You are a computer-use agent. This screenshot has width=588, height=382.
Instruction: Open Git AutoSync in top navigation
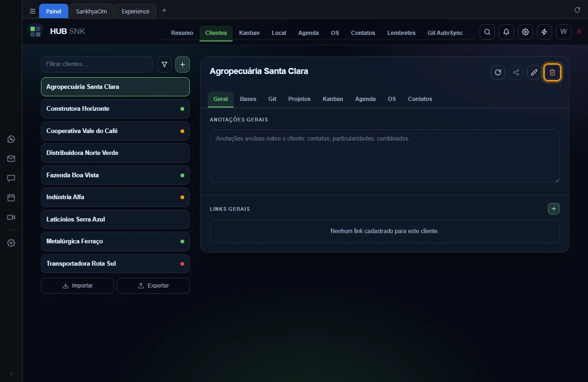445,33
